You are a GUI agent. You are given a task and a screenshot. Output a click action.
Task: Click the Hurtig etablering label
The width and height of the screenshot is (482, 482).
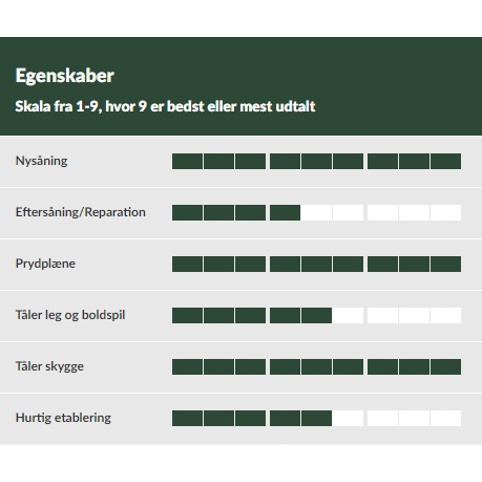pyautogui.click(x=63, y=418)
